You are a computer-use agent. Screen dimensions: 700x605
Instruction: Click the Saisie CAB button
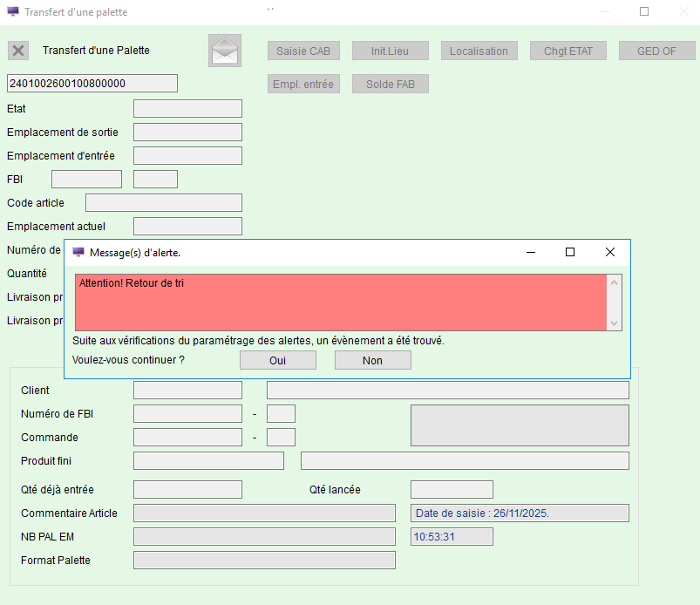(303, 51)
